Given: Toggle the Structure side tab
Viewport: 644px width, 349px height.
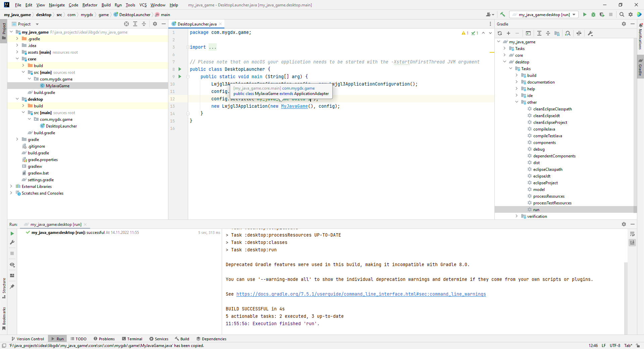Looking at the screenshot, I should coord(4,288).
